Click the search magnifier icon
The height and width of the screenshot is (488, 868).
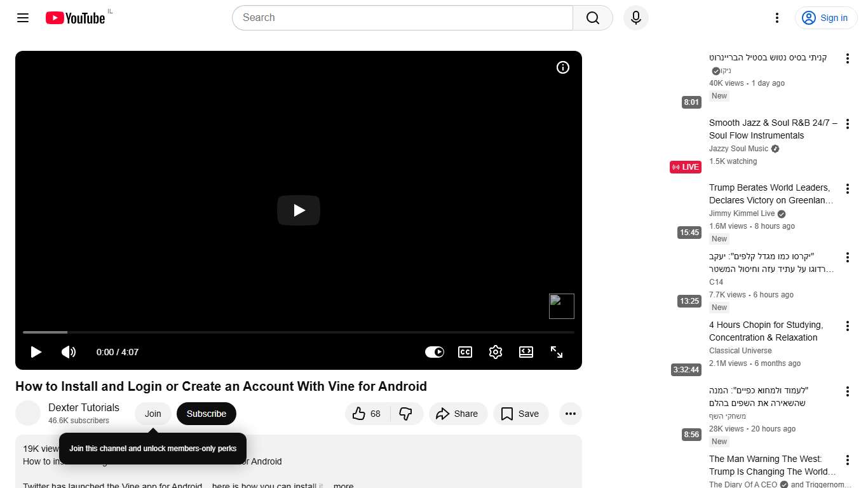click(592, 18)
